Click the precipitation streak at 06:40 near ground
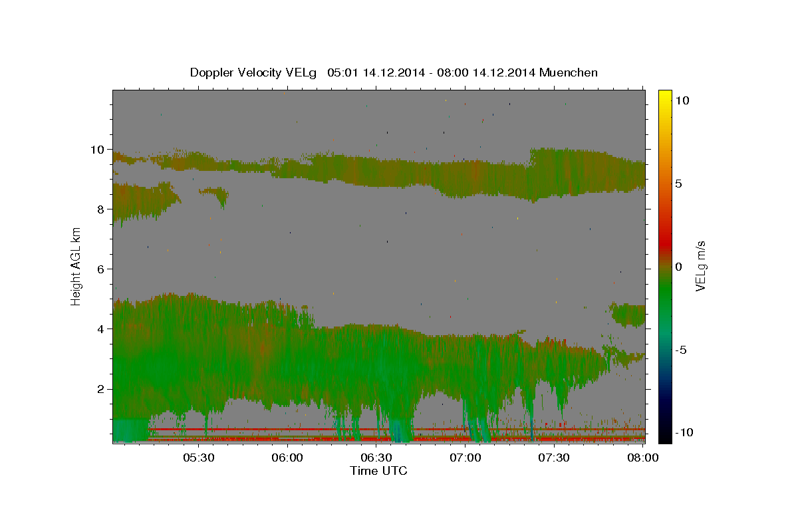798x532 pixels. (x=401, y=429)
